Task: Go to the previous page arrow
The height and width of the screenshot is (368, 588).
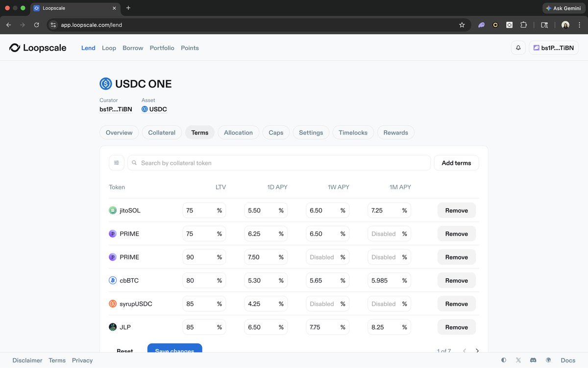Action: coord(465,351)
